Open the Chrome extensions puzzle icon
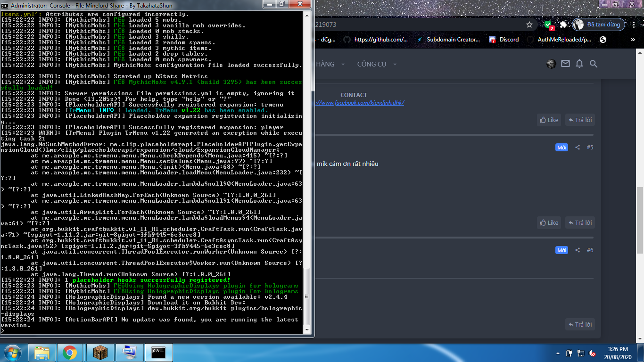 pos(563,25)
